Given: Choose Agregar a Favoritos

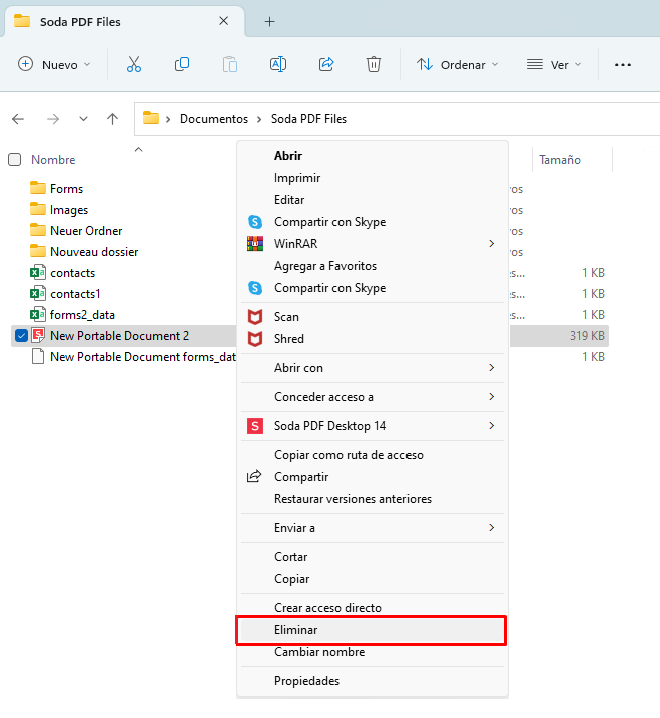Looking at the screenshot, I should [372, 266].
